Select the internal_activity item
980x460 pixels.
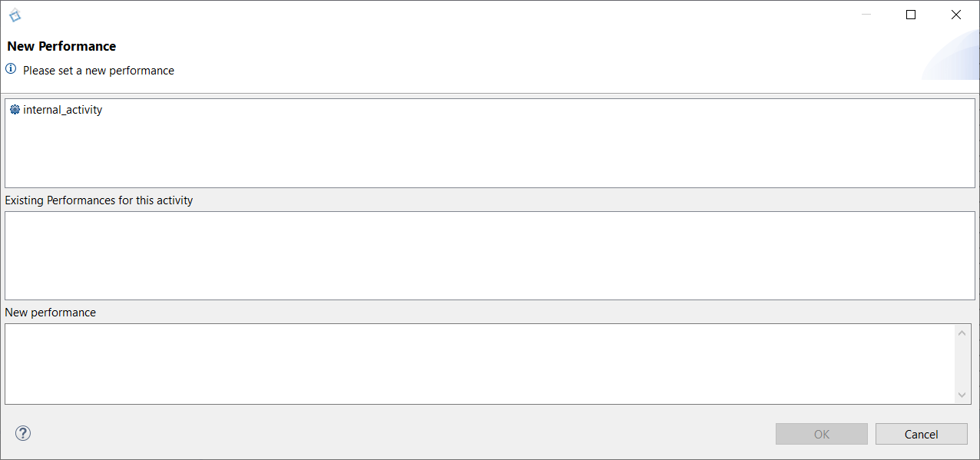63,110
